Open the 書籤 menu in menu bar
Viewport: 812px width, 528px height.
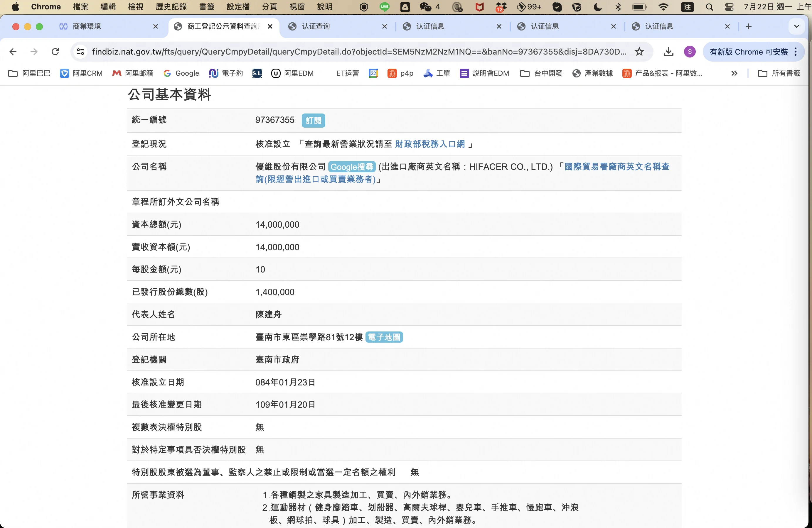207,7
